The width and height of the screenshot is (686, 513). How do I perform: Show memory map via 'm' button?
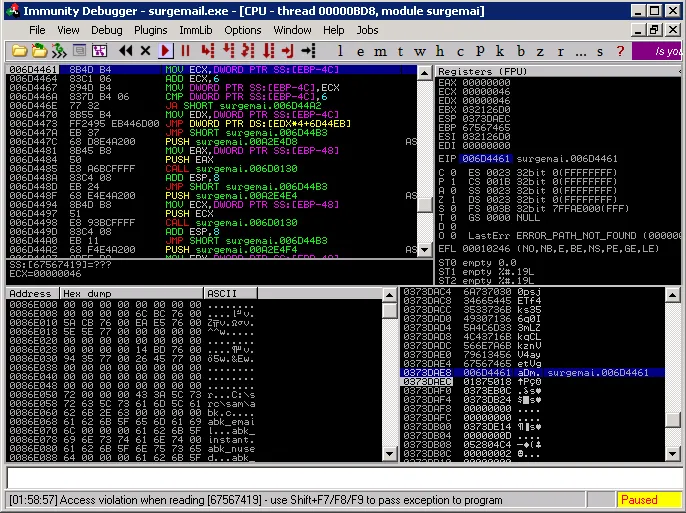pos(380,50)
